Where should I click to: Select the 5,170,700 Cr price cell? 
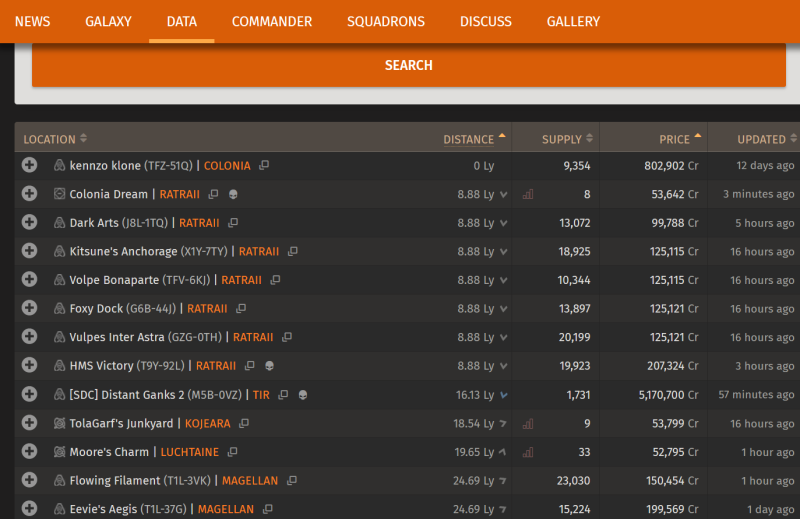(x=668, y=395)
